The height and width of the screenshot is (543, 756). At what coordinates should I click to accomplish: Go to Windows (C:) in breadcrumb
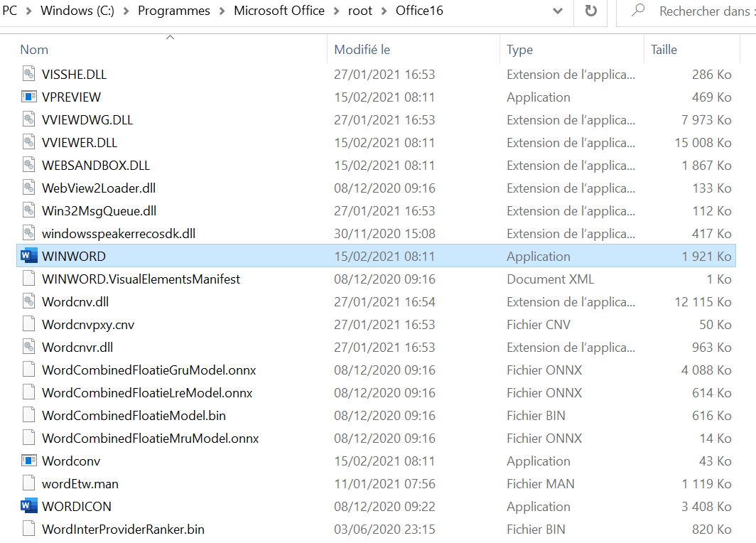[x=77, y=11]
